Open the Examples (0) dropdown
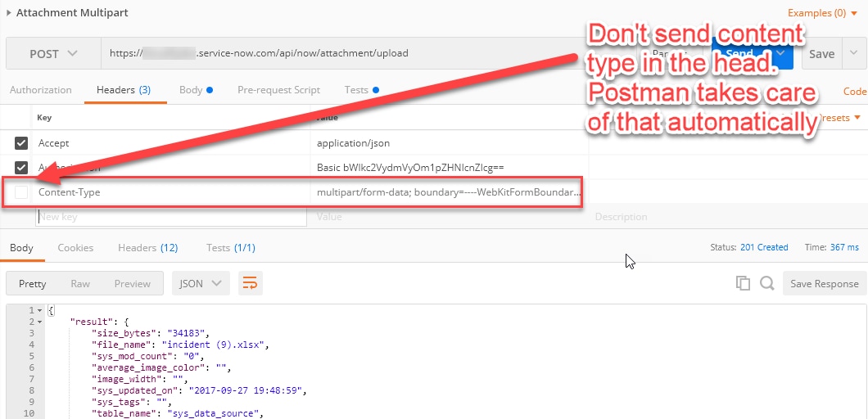Screen dimensions: 868x419 (x=823, y=13)
